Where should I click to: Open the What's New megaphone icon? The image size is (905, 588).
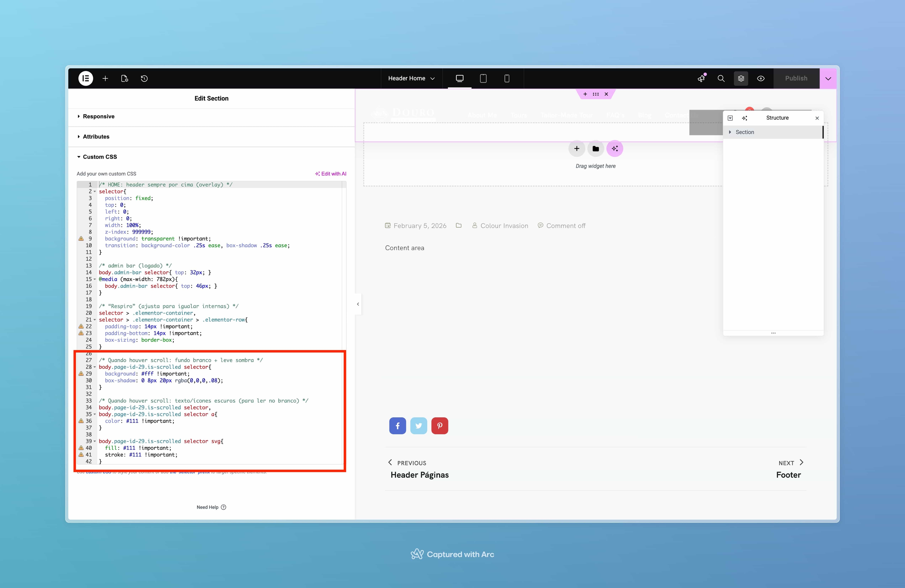click(x=701, y=78)
